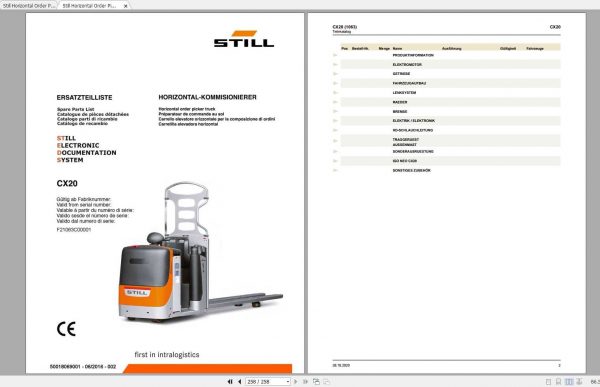Click arrow beside LENKSYSTEM row
This screenshot has width=600, height=387.
(x=335, y=93)
